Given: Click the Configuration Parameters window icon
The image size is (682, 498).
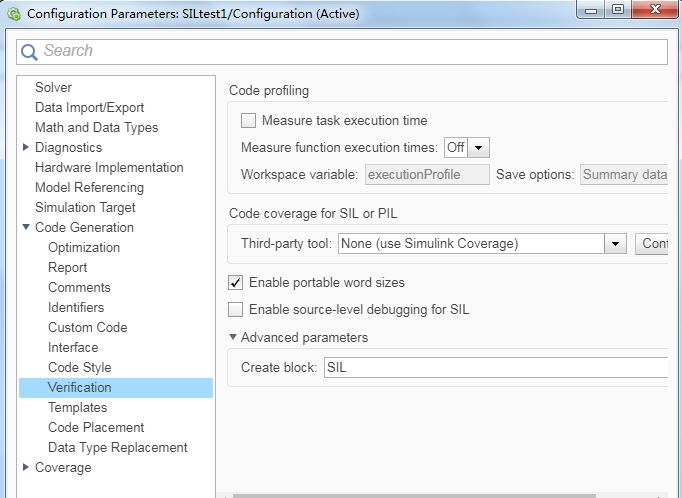Looking at the screenshot, I should coord(13,14).
